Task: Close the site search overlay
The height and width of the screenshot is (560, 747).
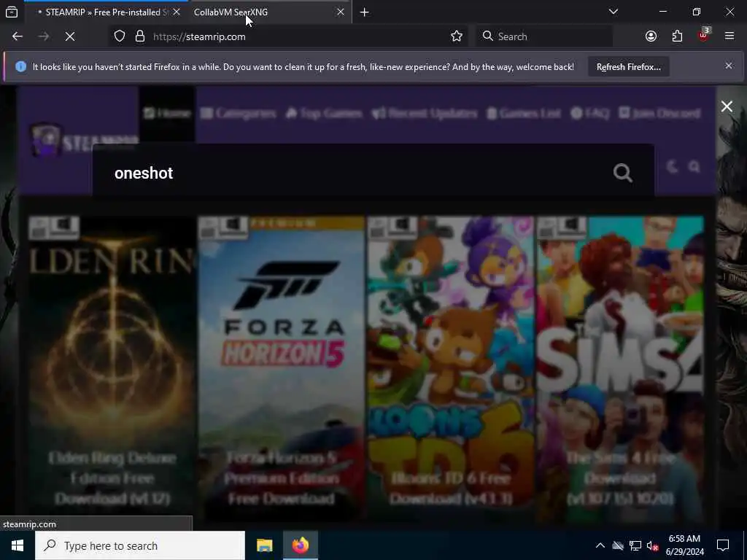Action: pyautogui.click(x=727, y=106)
